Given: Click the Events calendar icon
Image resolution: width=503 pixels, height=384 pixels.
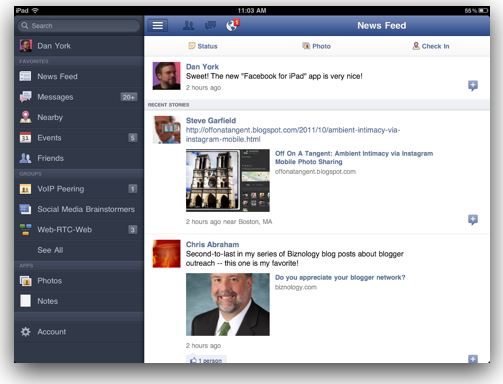Looking at the screenshot, I should point(25,138).
